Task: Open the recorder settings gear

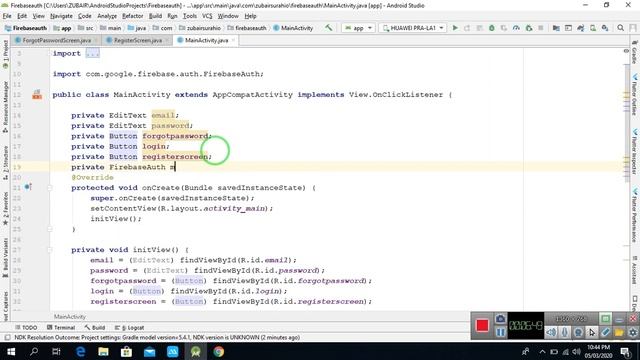Action: 633,332
